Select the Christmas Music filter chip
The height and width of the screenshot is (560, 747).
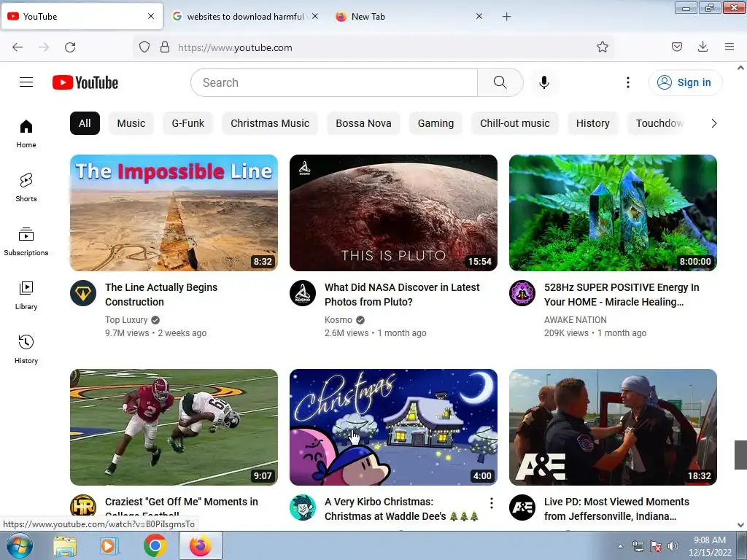(270, 123)
